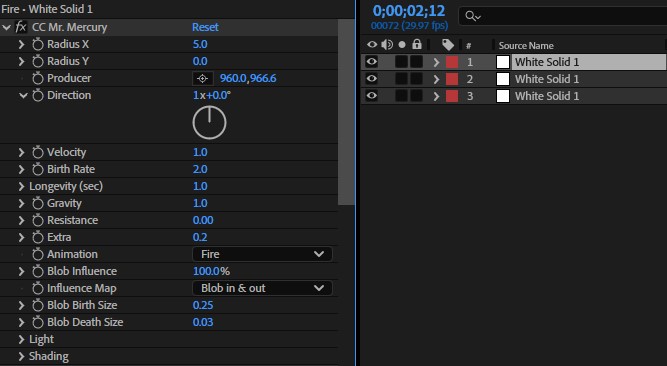Collapse the Direction property
Viewport: 667px width, 366px height.
pyautogui.click(x=23, y=95)
